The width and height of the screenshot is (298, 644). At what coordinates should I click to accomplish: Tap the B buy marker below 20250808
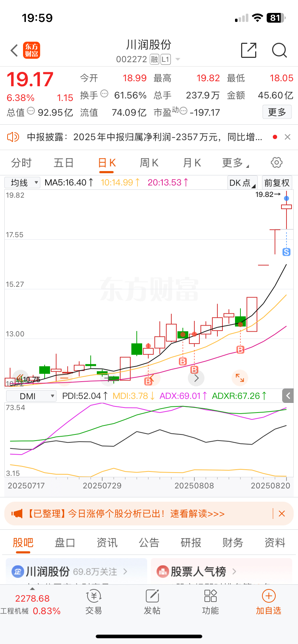(194, 369)
